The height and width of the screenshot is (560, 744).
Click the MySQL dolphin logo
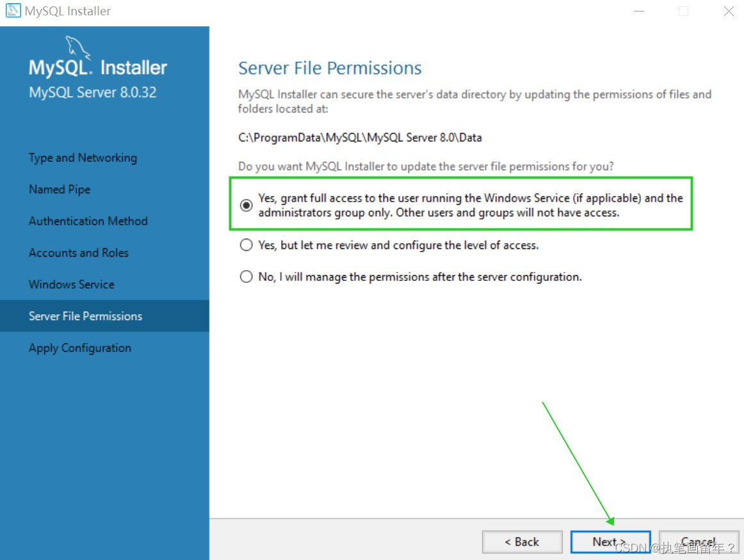tap(78, 47)
